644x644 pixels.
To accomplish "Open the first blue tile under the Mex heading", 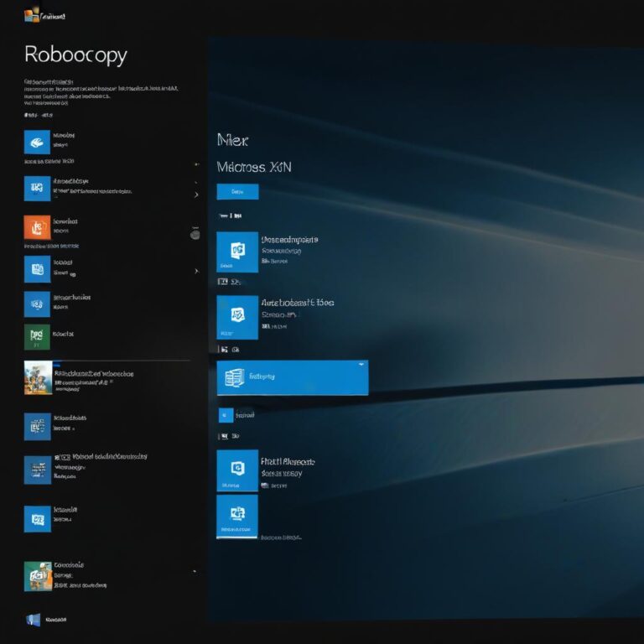I will pos(237,252).
